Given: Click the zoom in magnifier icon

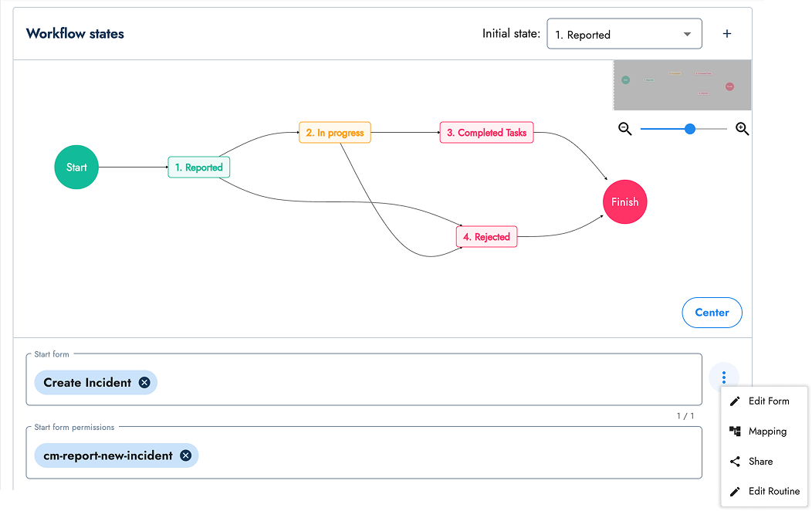Looking at the screenshot, I should 742,129.
